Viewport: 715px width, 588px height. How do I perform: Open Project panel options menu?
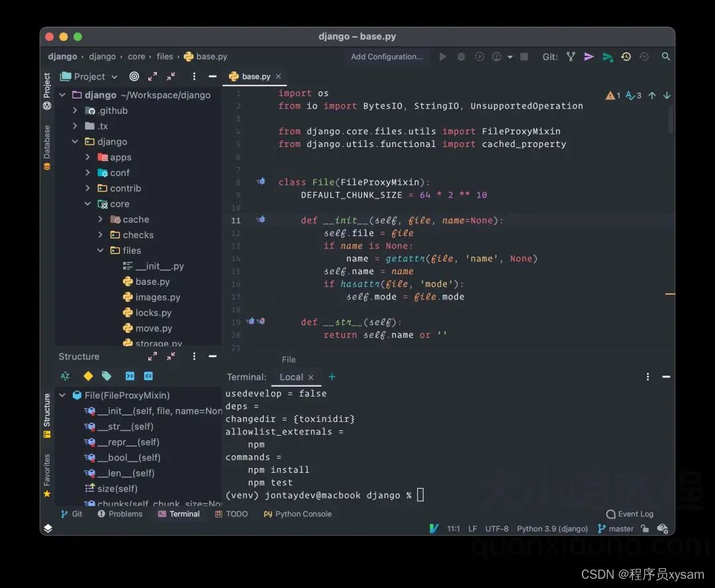tap(194, 76)
